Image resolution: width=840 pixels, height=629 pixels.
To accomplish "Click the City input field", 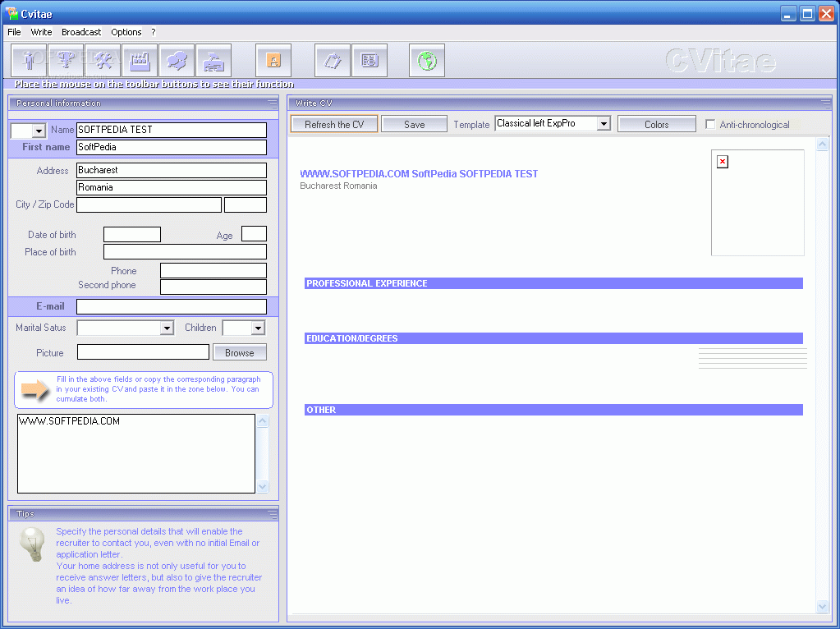I will [149, 204].
